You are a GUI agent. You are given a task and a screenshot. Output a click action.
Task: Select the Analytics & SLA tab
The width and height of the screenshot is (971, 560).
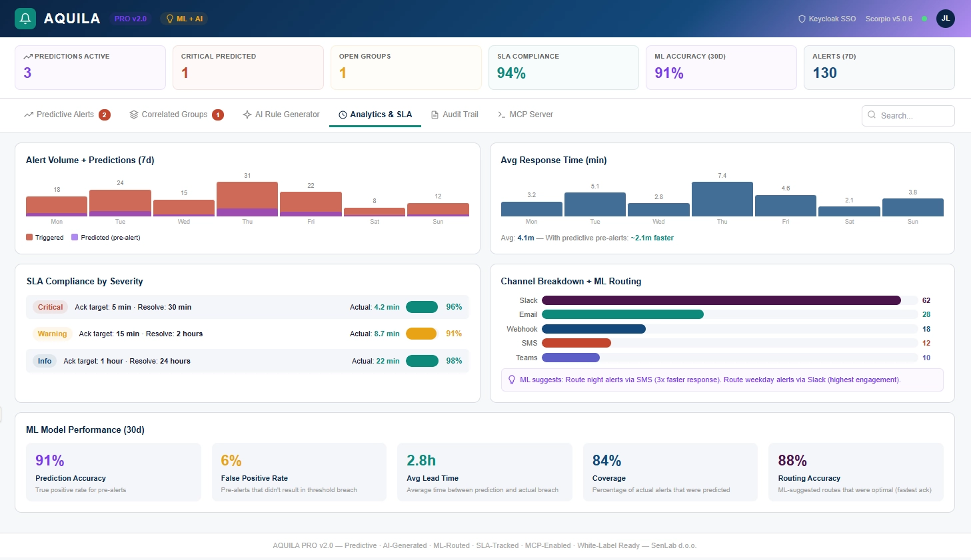pos(375,115)
